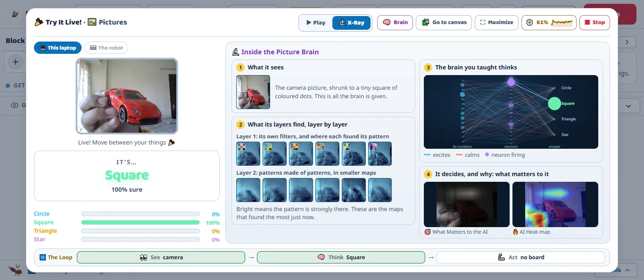This screenshot has height=280, width=644.
Task: Click the neuron firing legend entry
Action: 504,155
